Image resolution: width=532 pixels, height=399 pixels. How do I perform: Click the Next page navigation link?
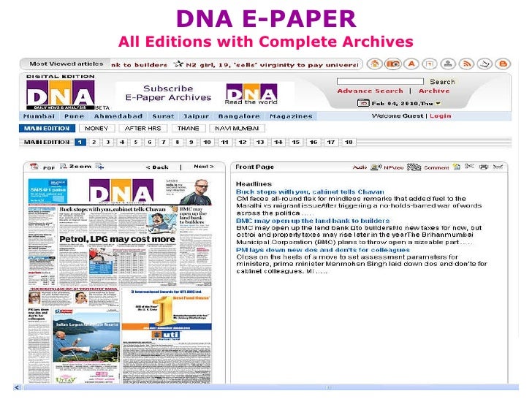click(x=204, y=167)
